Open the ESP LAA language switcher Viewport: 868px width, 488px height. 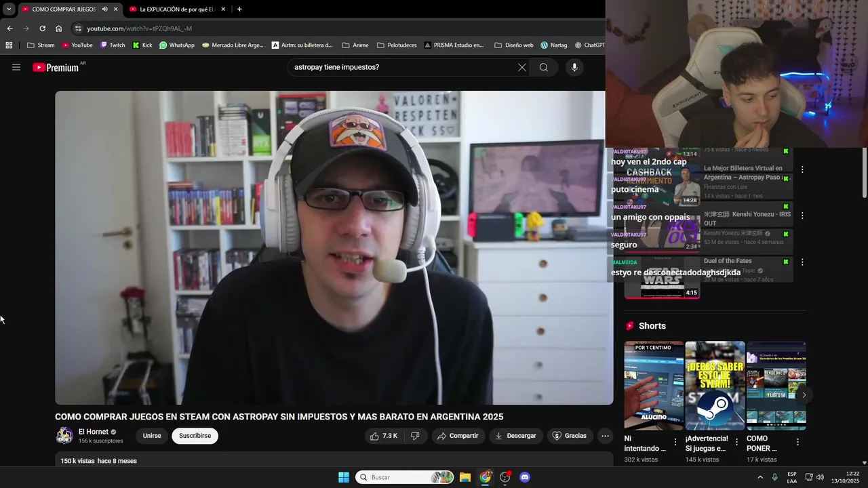pyautogui.click(x=792, y=477)
